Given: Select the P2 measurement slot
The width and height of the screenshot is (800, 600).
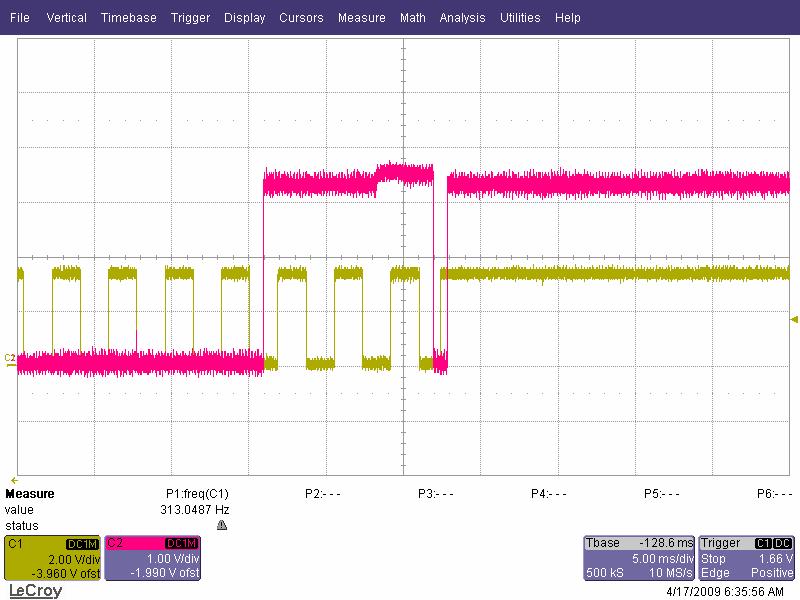Looking at the screenshot, I should pyautogui.click(x=322, y=493).
